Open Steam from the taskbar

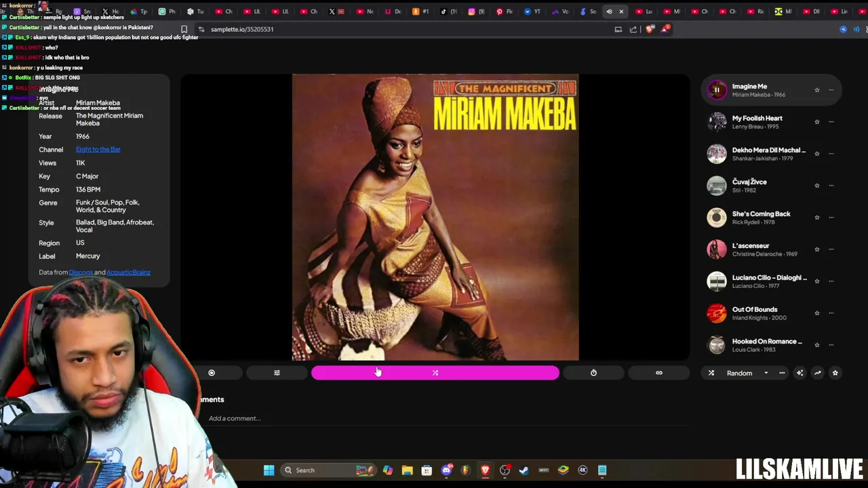524,470
